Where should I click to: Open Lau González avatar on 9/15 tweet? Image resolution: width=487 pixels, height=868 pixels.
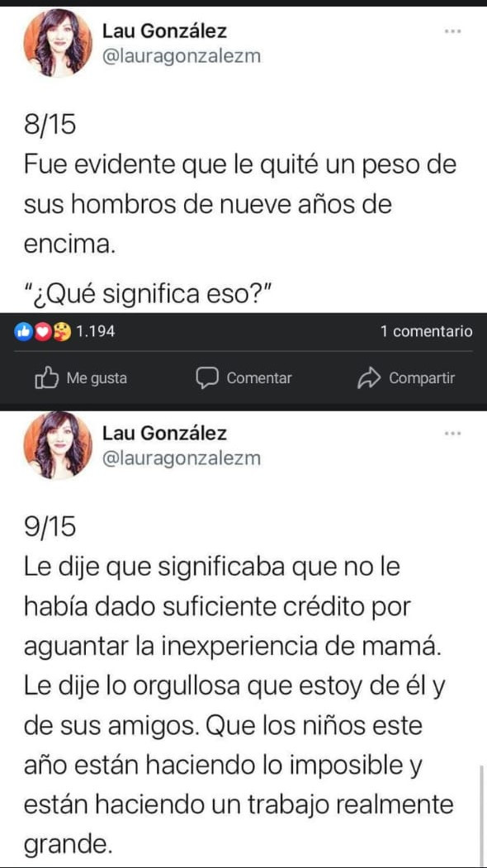pos(58,445)
